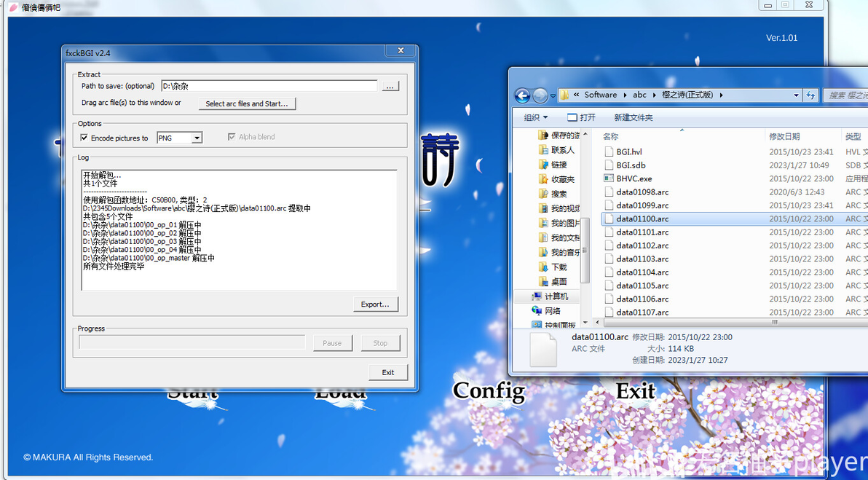Open the 我的视频 folder in sidebar

point(559,208)
